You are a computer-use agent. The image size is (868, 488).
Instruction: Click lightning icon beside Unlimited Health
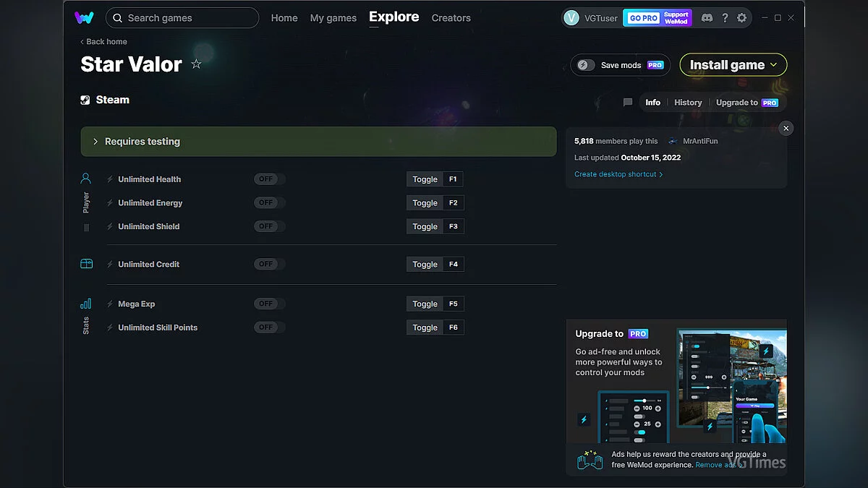click(x=110, y=179)
